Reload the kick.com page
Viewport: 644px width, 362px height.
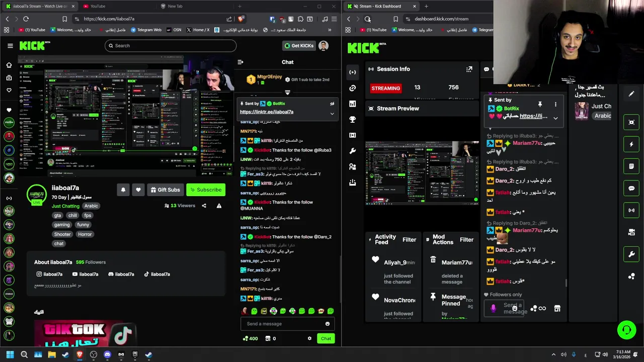26,19
